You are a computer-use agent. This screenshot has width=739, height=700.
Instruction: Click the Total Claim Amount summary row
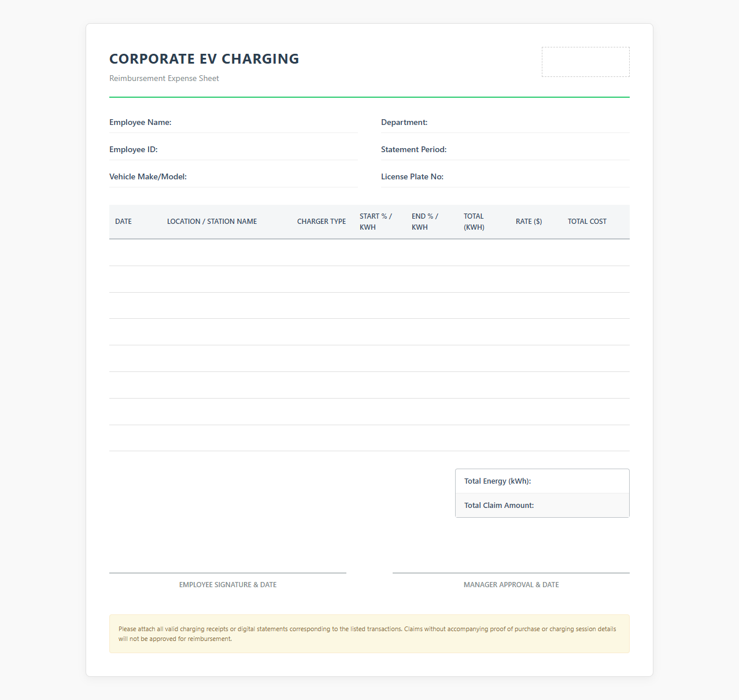[x=542, y=506]
